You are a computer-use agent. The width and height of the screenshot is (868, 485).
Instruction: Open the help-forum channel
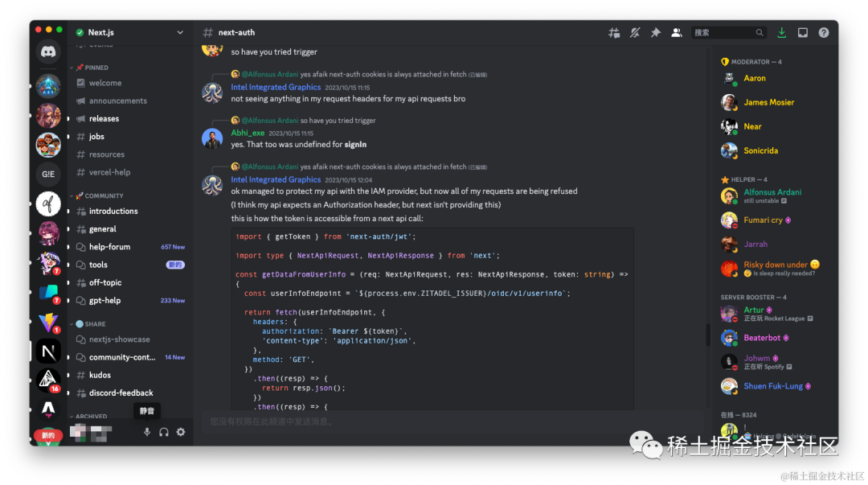[109, 247]
